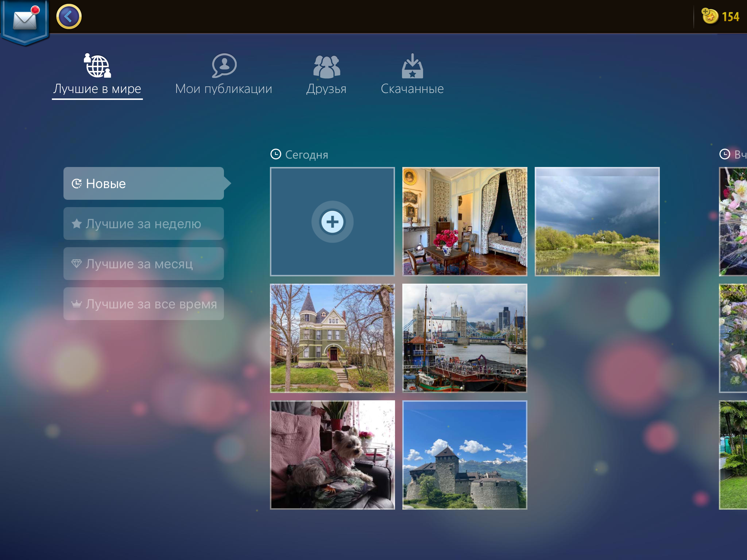Click the star icon in Лучшие за неделю
Image resolution: width=747 pixels, height=560 pixels.
(77, 223)
